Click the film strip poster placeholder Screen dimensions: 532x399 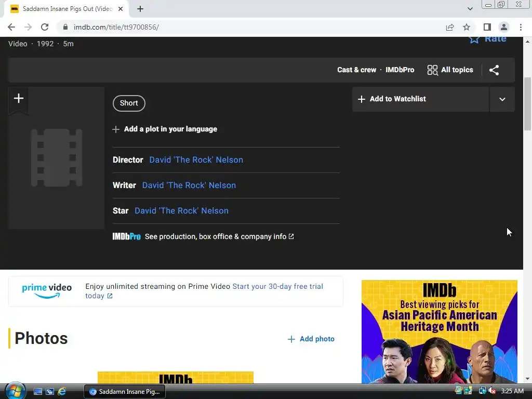(x=57, y=158)
